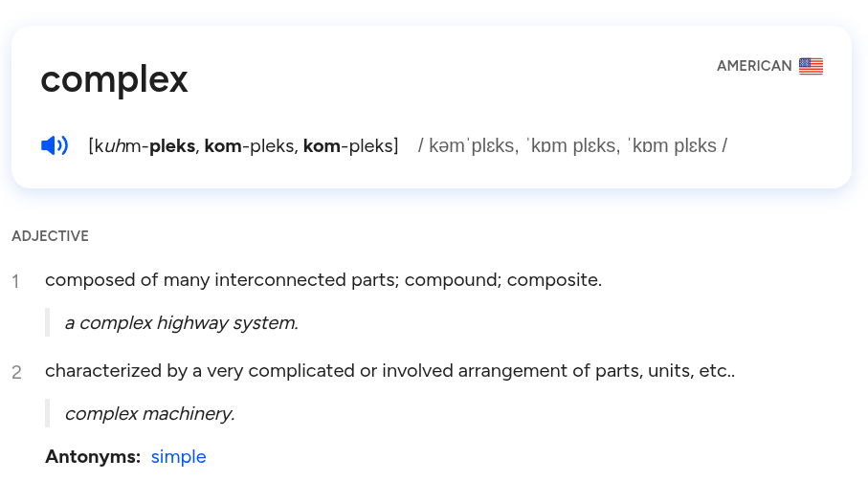
Task: Click the gray quote bar beside machinery example
Action: [x=48, y=413]
